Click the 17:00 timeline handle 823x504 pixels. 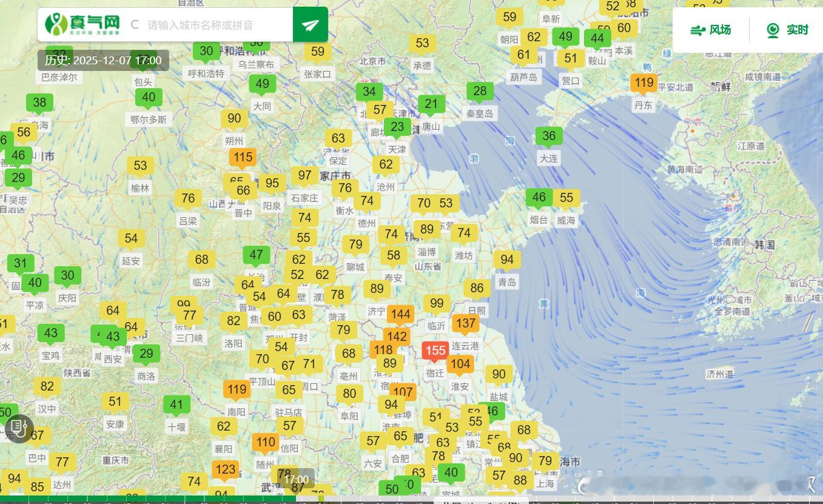point(296,480)
